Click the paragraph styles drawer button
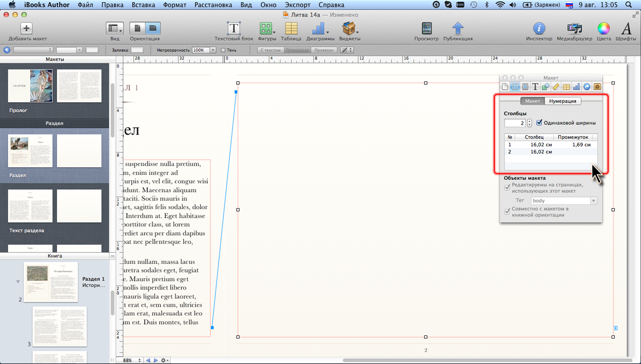The height and width of the screenshot is (364, 641). [x=7, y=50]
